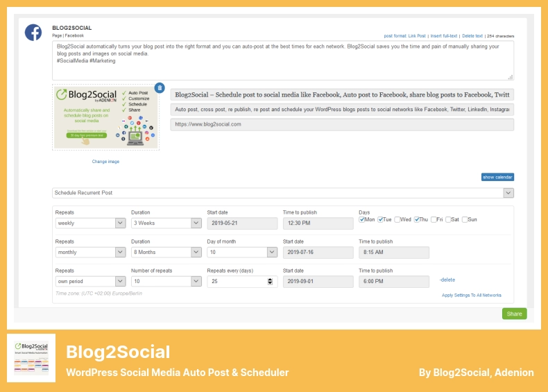Click the Time to publish field 6:00 PM
Screen dimensions: 548x392
(x=394, y=281)
